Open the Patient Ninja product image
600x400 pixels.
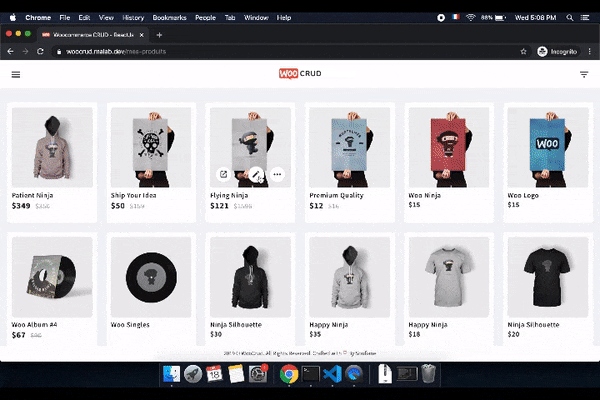click(x=52, y=147)
